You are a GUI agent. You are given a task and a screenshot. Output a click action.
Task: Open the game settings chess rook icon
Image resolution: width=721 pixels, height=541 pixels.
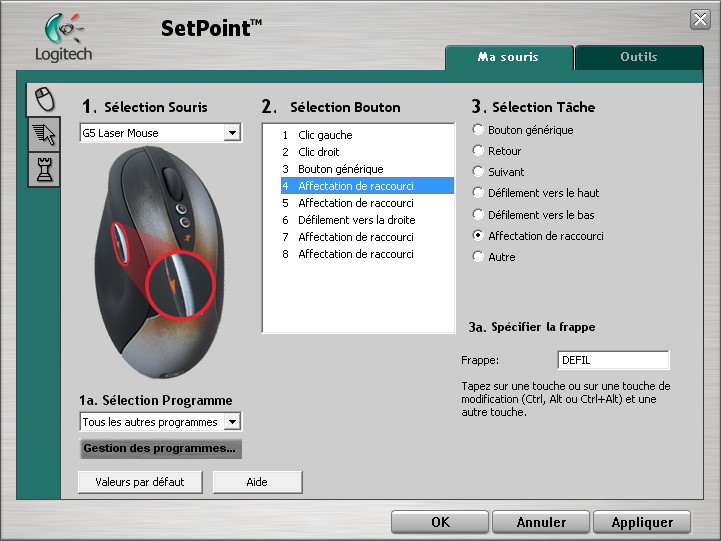43,169
